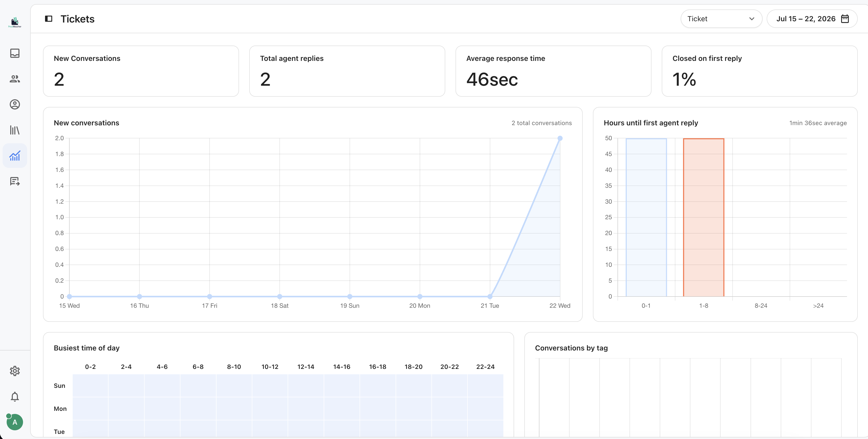Click the 'Busiest time of day' heading
The height and width of the screenshot is (439, 868).
(86, 348)
